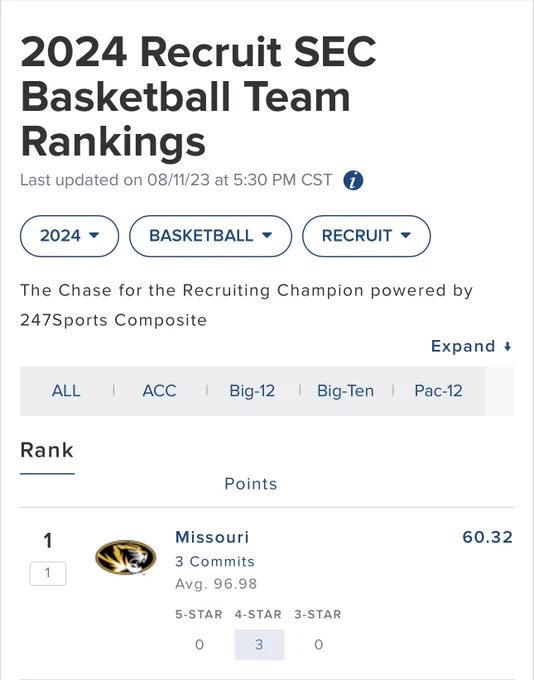Viewport: 534px width, 680px height.
Task: Expand the rankings description
Action: click(x=471, y=347)
